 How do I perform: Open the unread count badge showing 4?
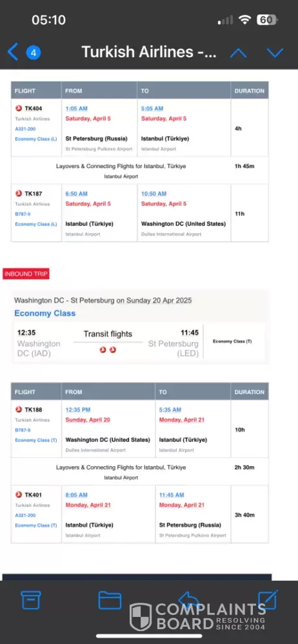(34, 53)
